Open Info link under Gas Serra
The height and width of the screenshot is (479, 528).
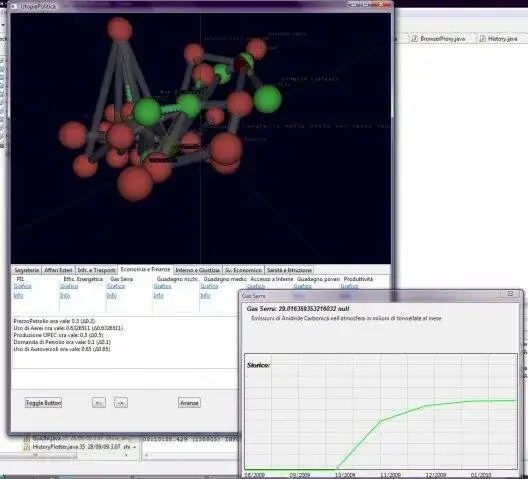coord(111,295)
